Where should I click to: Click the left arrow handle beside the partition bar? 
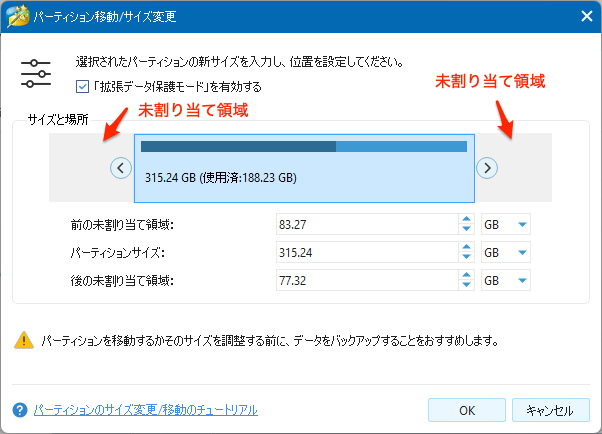click(121, 168)
